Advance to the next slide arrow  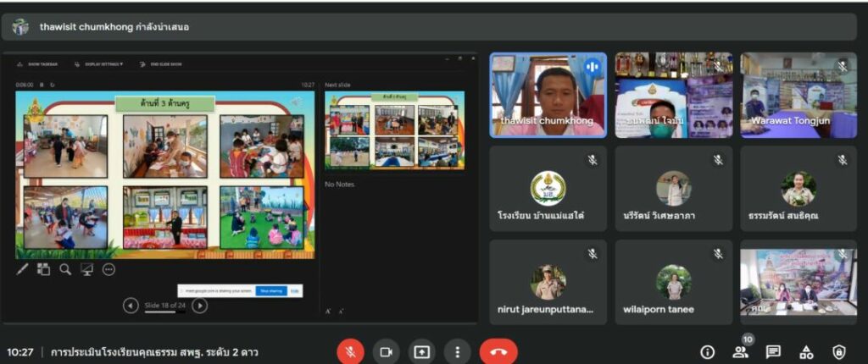199,306
